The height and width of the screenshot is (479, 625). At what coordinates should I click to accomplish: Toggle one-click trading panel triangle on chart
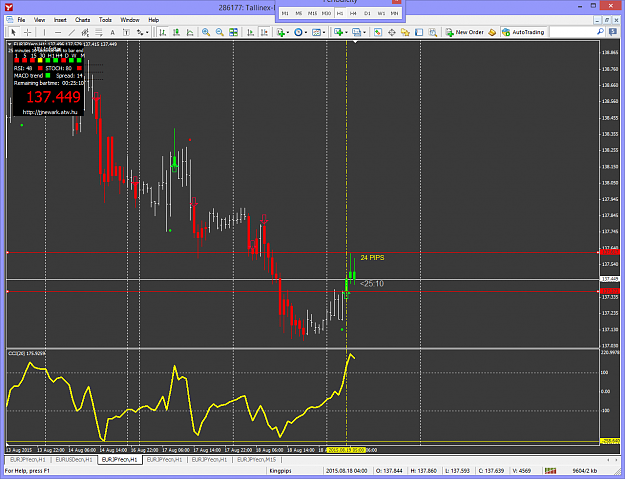[x=10, y=44]
